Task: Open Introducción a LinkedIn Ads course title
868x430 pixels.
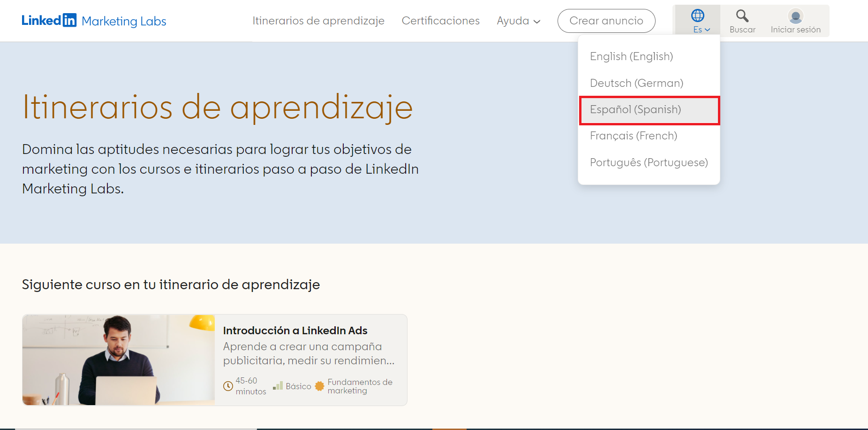Action: (x=295, y=330)
